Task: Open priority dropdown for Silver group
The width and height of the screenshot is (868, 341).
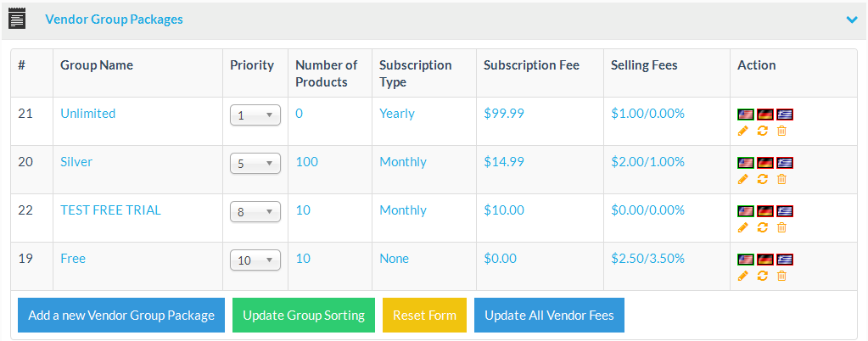Action: click(255, 164)
